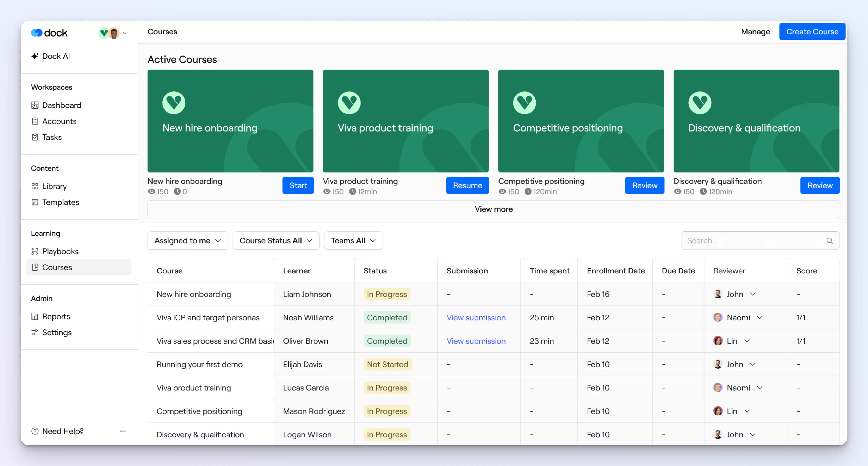The width and height of the screenshot is (868, 466).
Task: Click the Tasks clipboard icon
Action: pos(35,137)
